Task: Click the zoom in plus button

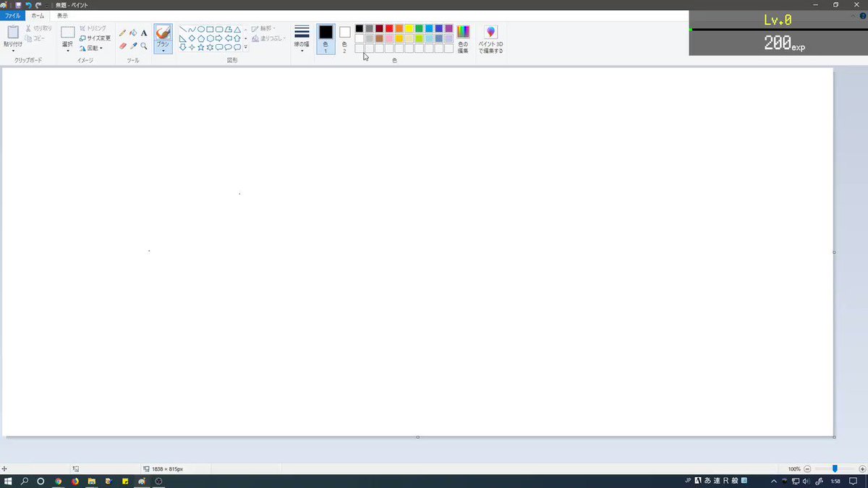Action: pos(862,468)
